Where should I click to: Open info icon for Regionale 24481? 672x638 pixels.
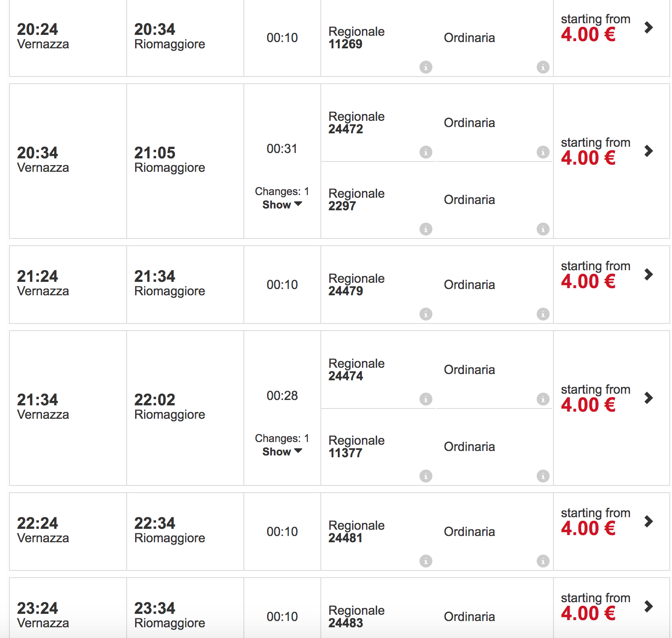[426, 561]
